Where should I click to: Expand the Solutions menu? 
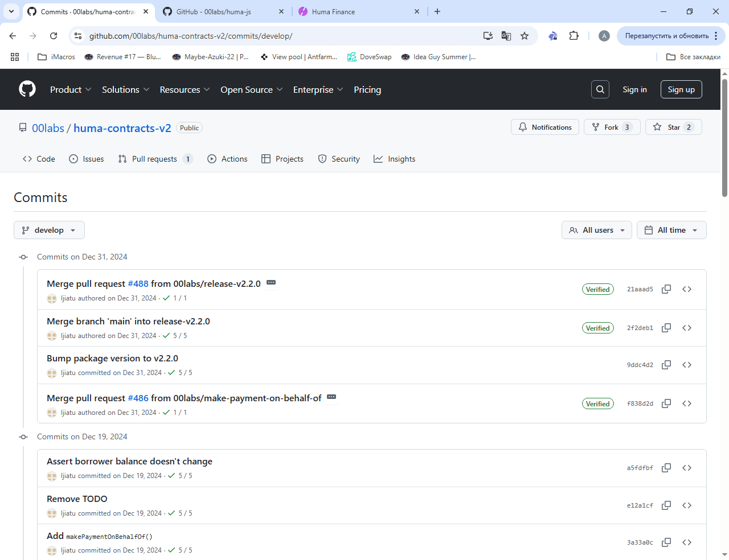click(125, 89)
